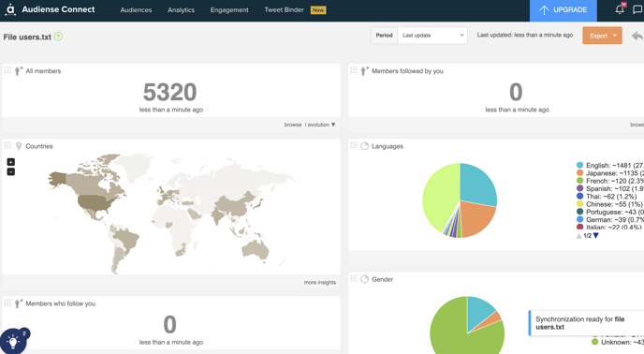
Task: Grab the drag handle of All members widget
Action: [7, 70]
